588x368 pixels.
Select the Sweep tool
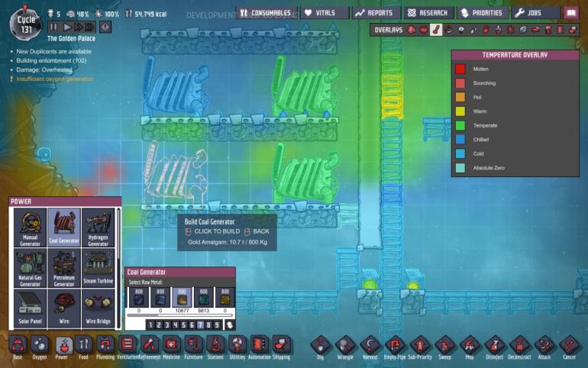444,347
